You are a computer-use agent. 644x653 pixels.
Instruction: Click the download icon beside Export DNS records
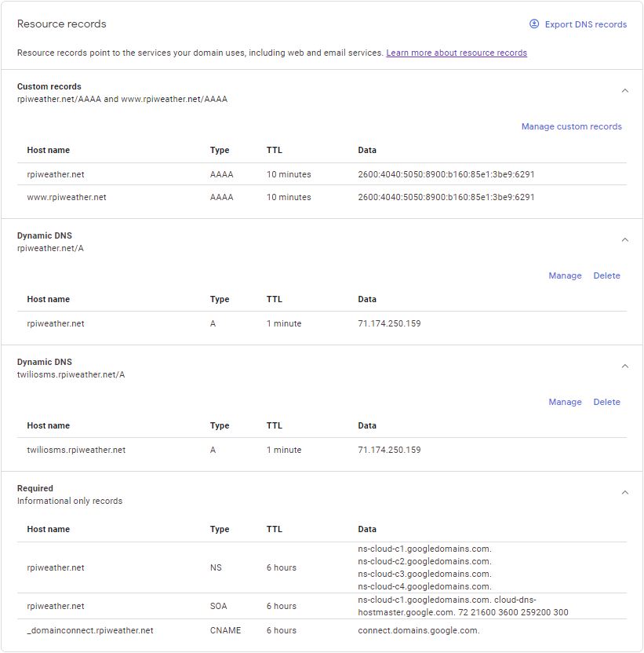534,24
